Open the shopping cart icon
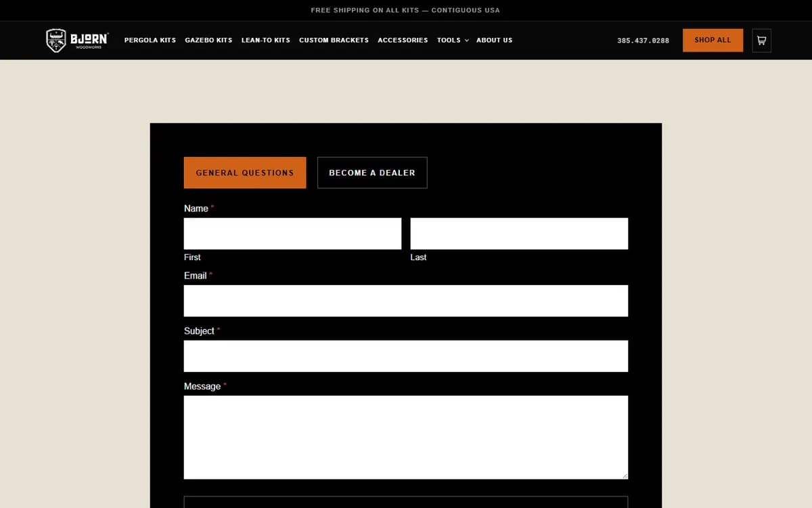The image size is (812, 508). (x=761, y=40)
